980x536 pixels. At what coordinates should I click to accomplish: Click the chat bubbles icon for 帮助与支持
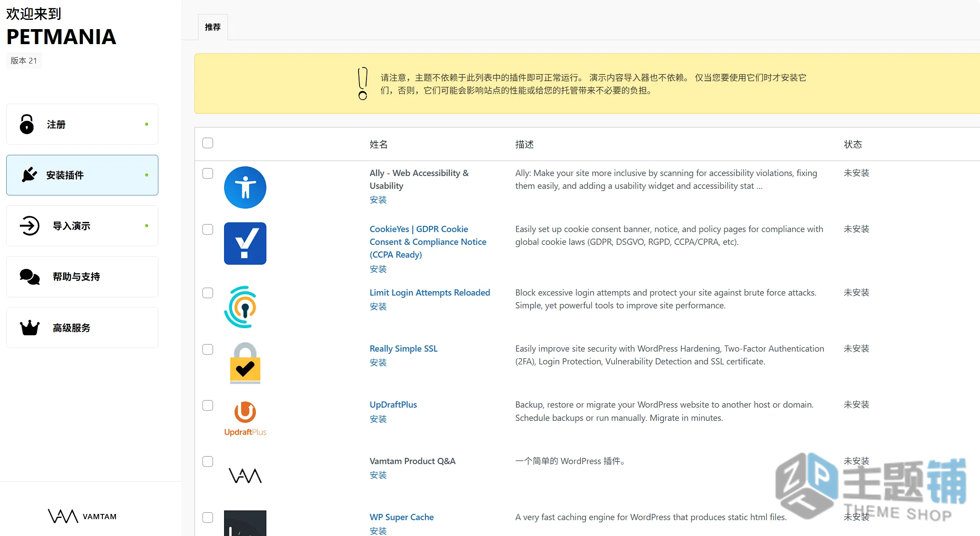point(30,277)
